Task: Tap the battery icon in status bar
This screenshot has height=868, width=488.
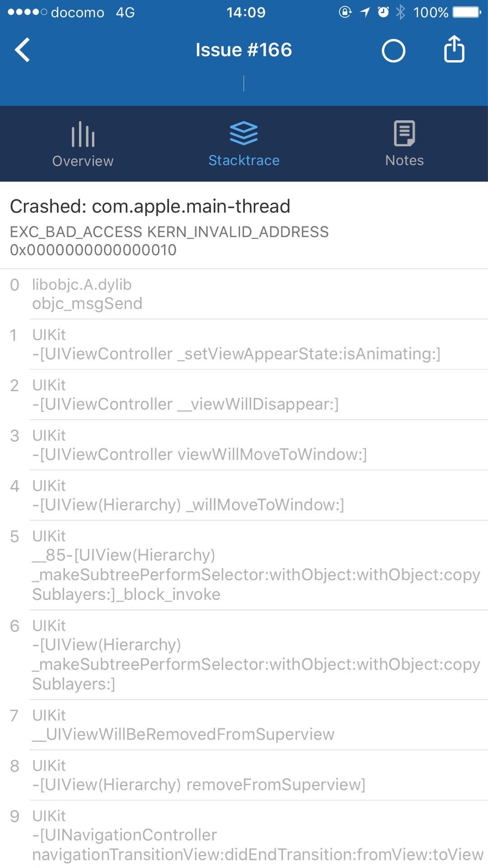Action: coord(467,12)
